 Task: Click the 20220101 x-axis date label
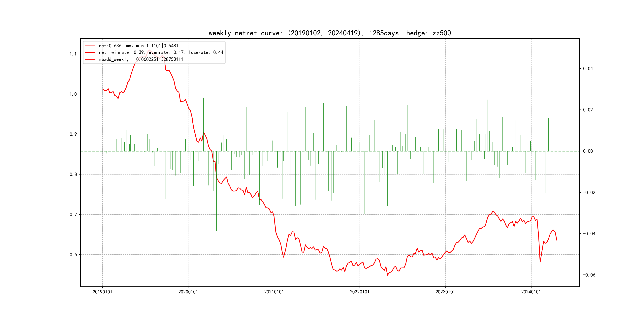(360, 292)
